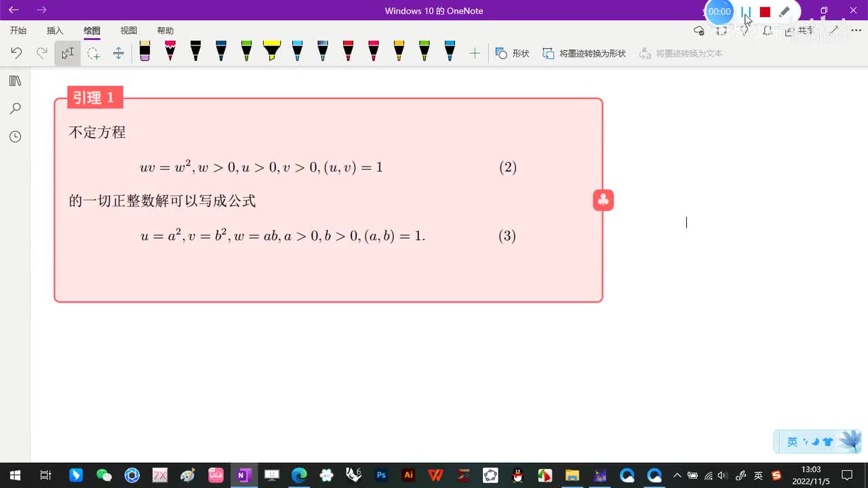Open the recorder's pencil annotation tool

[x=785, y=12]
